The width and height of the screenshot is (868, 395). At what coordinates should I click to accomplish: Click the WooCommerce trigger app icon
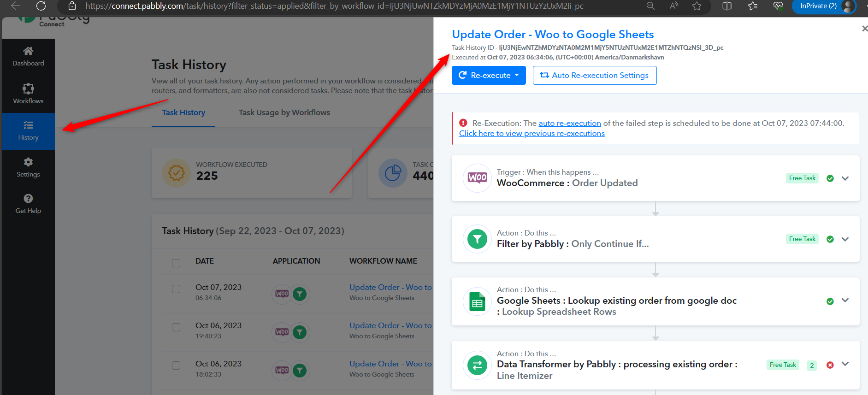point(477,178)
